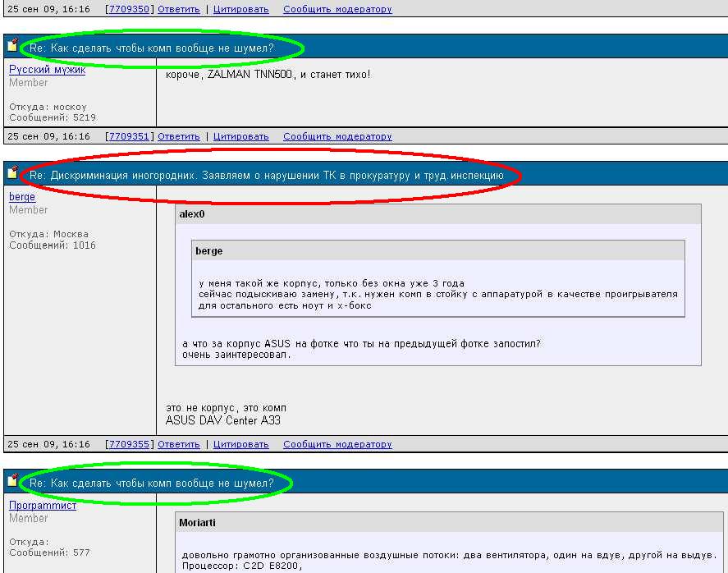
Task: Click the post icon on Программист's post header
Action: (x=12, y=480)
